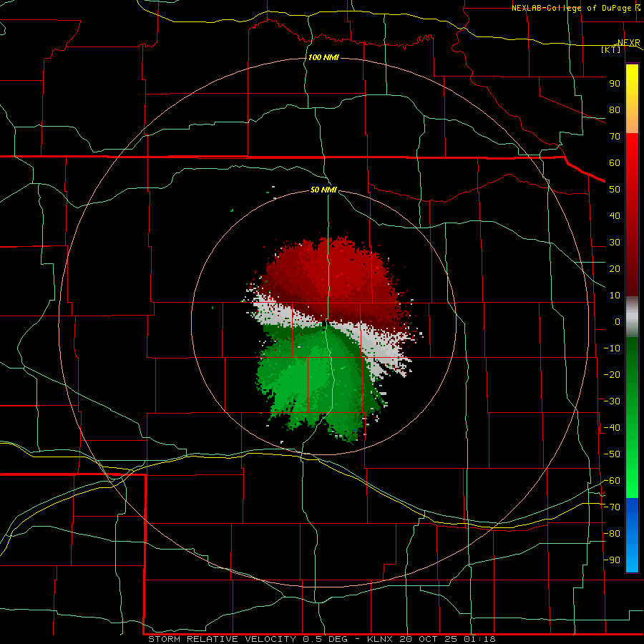This screenshot has width=644, height=644.
Task: Select the positive 50 value on the velocity scale
Action: coord(615,190)
